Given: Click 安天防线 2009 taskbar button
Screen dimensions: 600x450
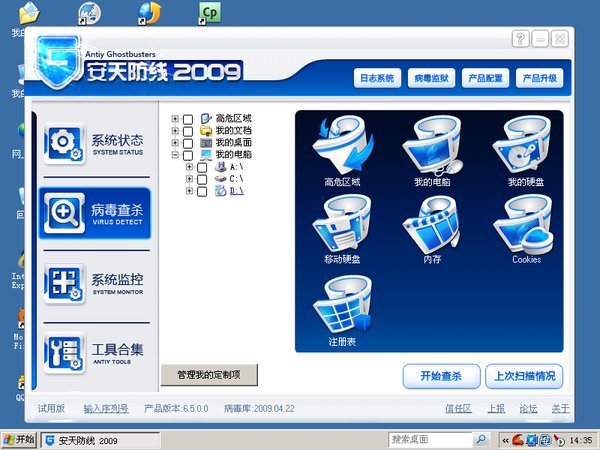Looking at the screenshot, I should pos(100,440).
